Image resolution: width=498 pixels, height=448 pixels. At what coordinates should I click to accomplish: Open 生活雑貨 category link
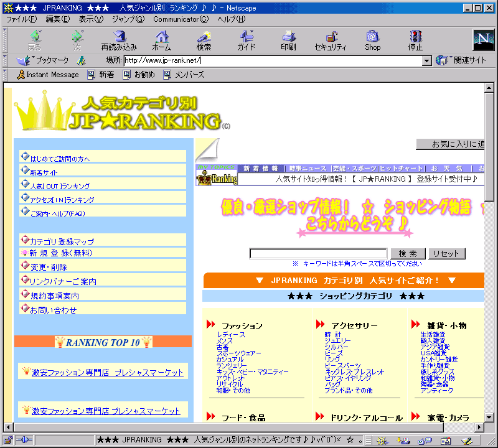[433, 335]
